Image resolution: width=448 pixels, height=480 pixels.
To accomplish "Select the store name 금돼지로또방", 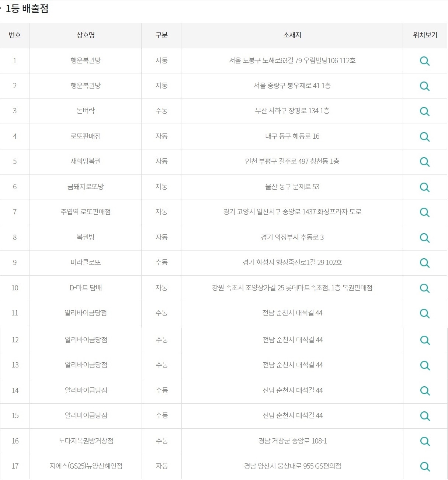I will click(86, 187).
